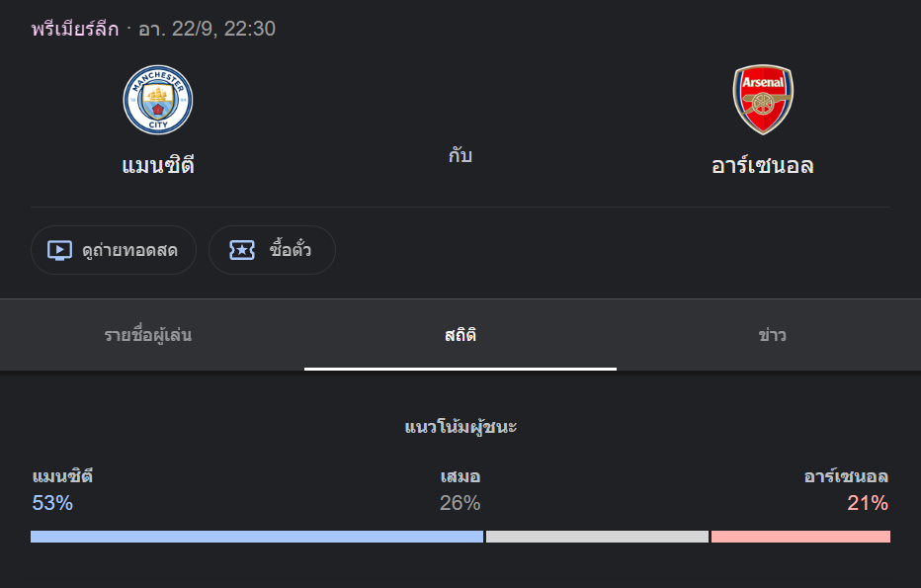
Task: Click the match date อา. 22/9, 22:30
Action: click(x=207, y=29)
